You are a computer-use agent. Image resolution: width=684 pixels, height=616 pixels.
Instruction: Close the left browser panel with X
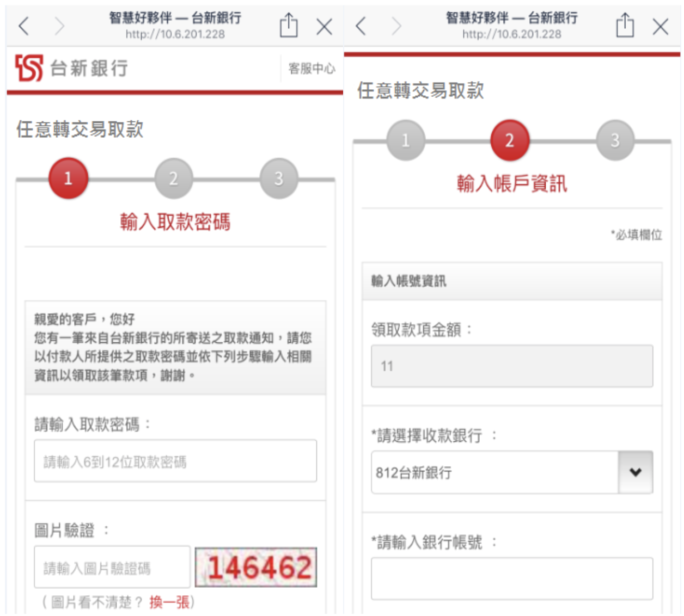point(324,26)
